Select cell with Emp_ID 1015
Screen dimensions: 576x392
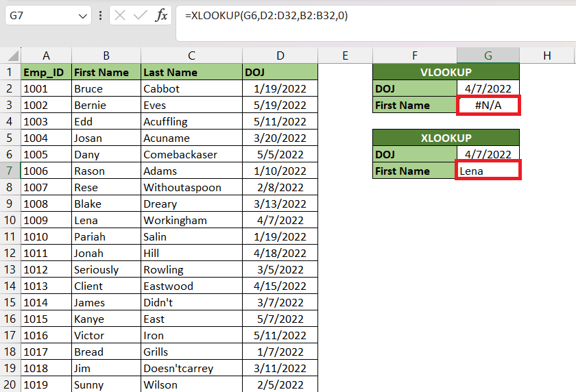[x=47, y=319]
